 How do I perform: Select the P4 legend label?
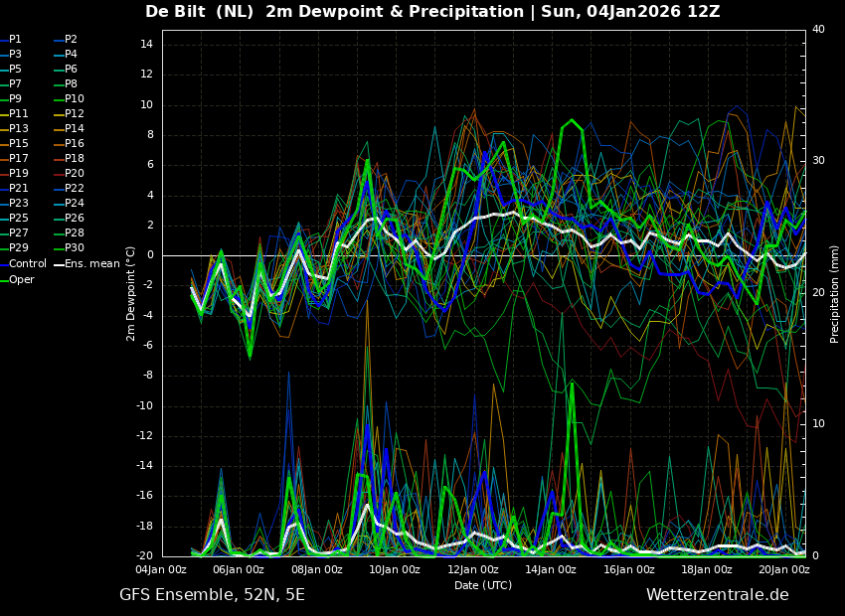[72, 54]
